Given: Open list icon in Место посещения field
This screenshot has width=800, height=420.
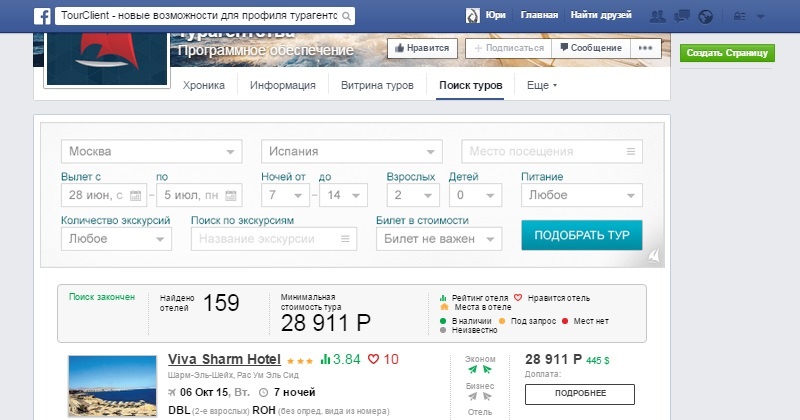Looking at the screenshot, I should point(631,152).
